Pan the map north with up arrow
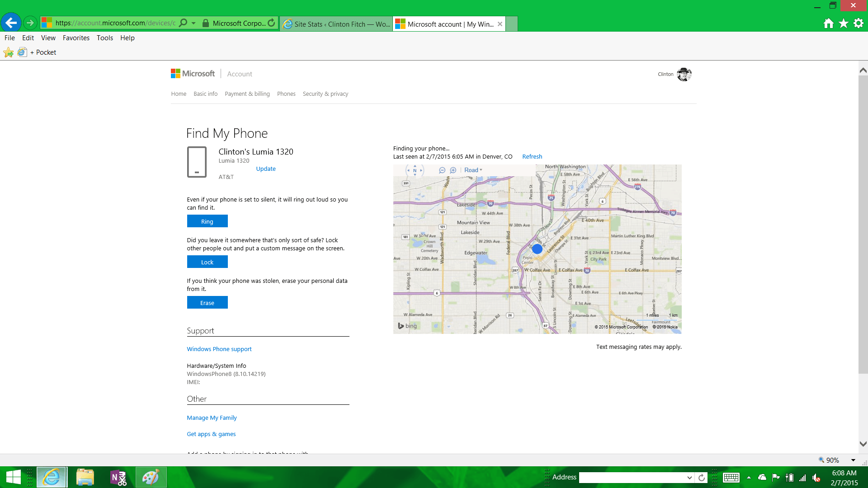 pos(415,166)
